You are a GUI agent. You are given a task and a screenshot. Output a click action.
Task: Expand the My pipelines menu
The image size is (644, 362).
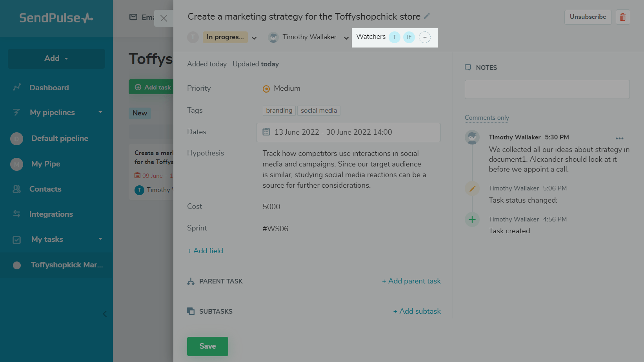[x=100, y=112]
